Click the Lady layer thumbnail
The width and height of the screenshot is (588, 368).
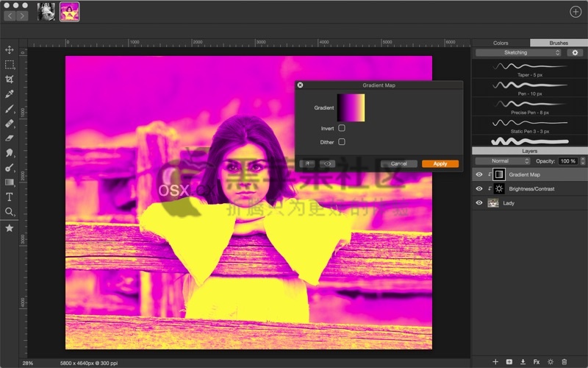click(x=492, y=203)
